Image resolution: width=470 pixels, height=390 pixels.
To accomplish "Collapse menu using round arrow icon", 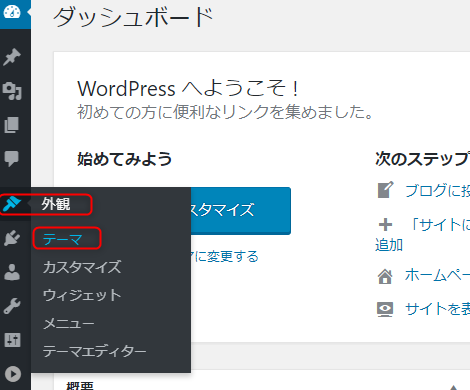I will [13, 374].
